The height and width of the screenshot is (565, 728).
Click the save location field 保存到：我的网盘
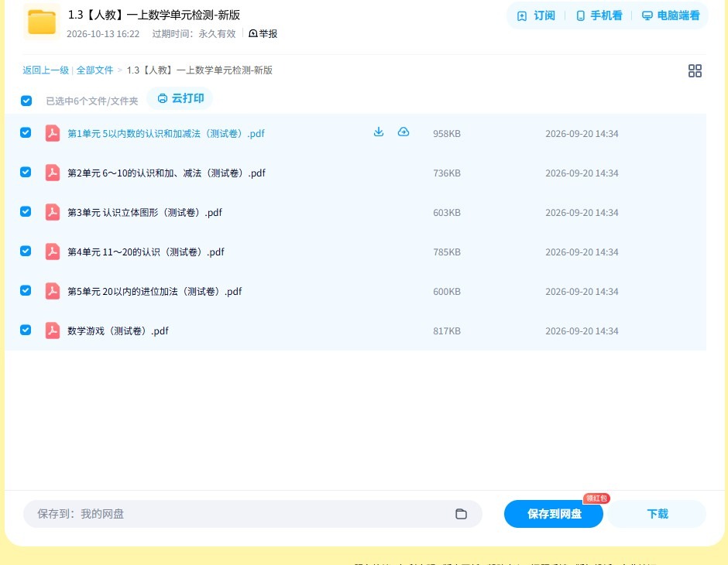coord(252,514)
